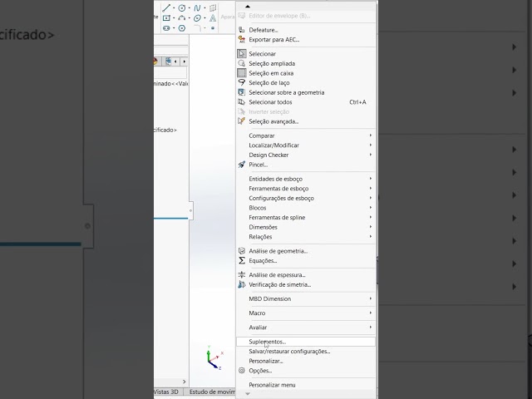Viewport: 532px width, 399px height.
Task: Click manager tabs left arrow
Action: (175, 62)
